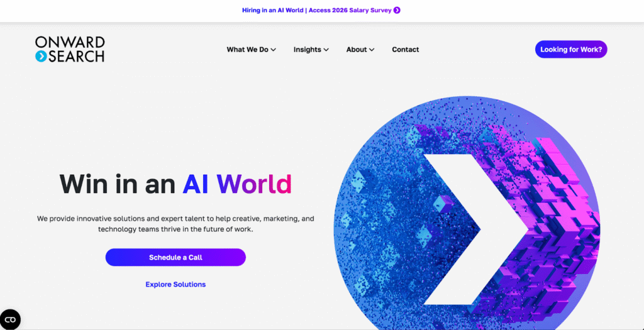Open the What We Do menu
This screenshot has width=644, height=330.
tap(247, 50)
